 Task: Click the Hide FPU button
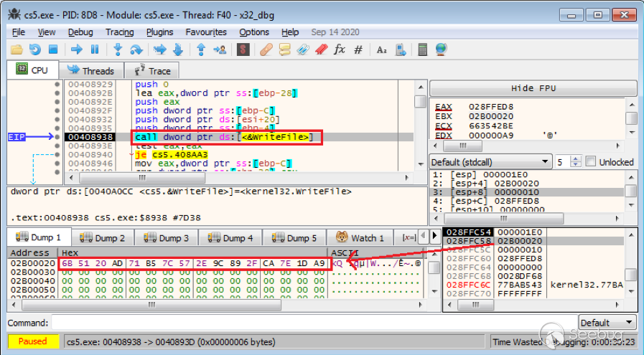coord(533,88)
